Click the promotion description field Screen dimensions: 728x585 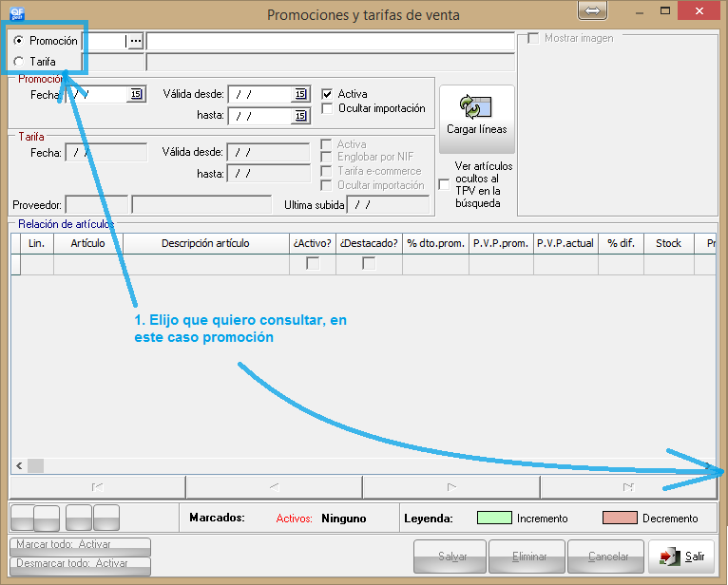331,41
